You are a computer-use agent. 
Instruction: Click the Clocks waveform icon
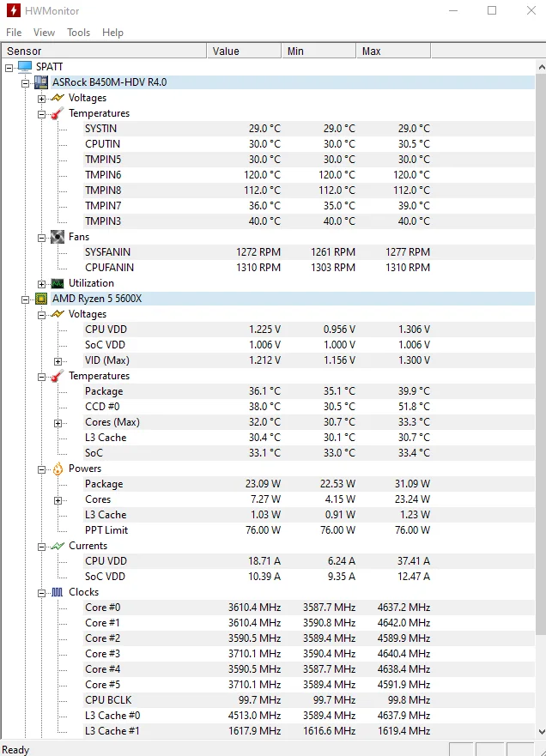point(58,592)
